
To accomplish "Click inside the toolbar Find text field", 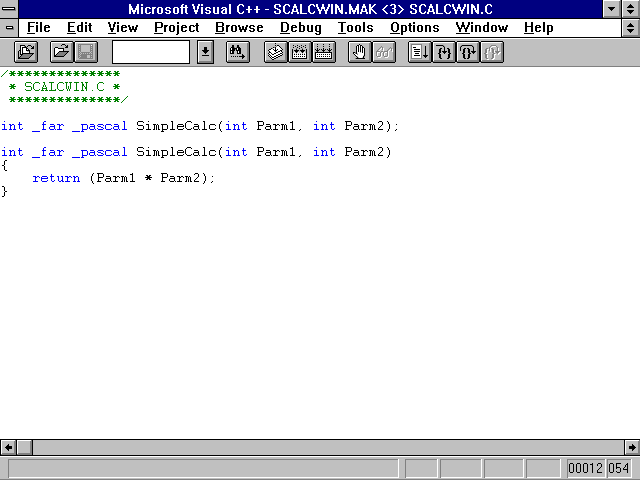I will coord(150,52).
